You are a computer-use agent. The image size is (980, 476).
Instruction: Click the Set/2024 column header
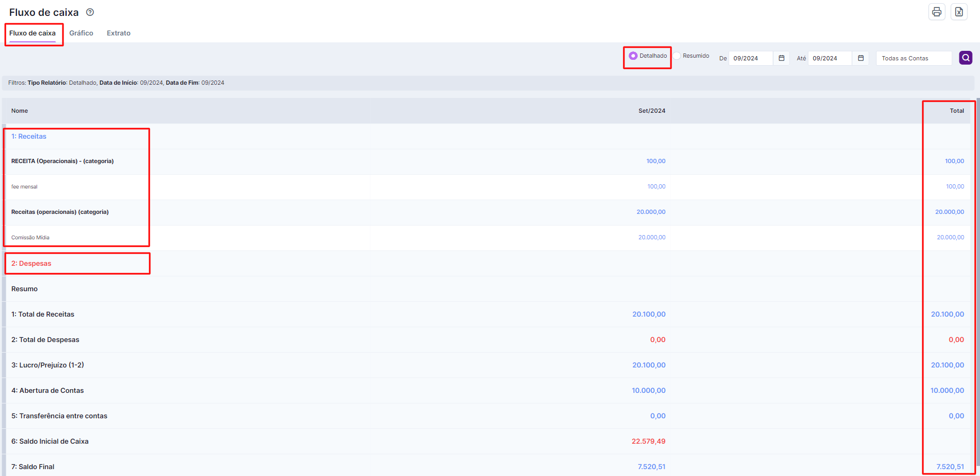coord(652,111)
